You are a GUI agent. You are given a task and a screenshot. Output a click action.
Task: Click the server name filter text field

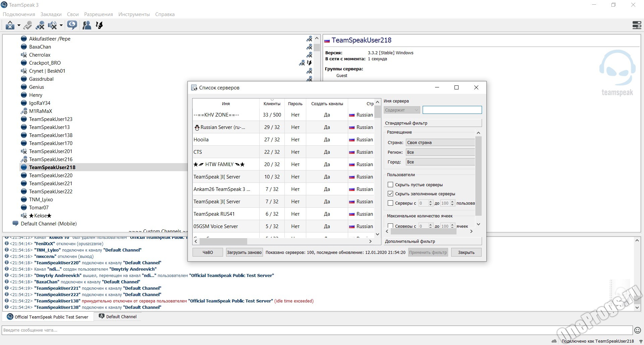[x=452, y=110]
